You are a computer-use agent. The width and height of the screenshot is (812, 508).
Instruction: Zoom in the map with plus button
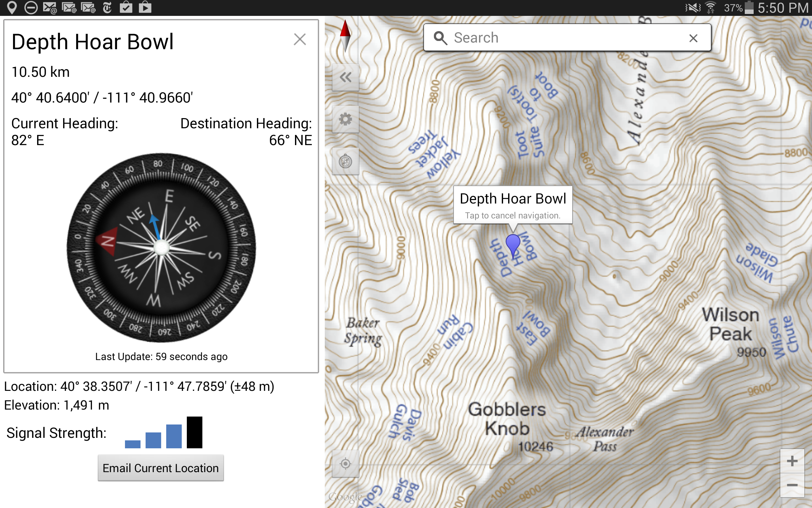(792, 461)
